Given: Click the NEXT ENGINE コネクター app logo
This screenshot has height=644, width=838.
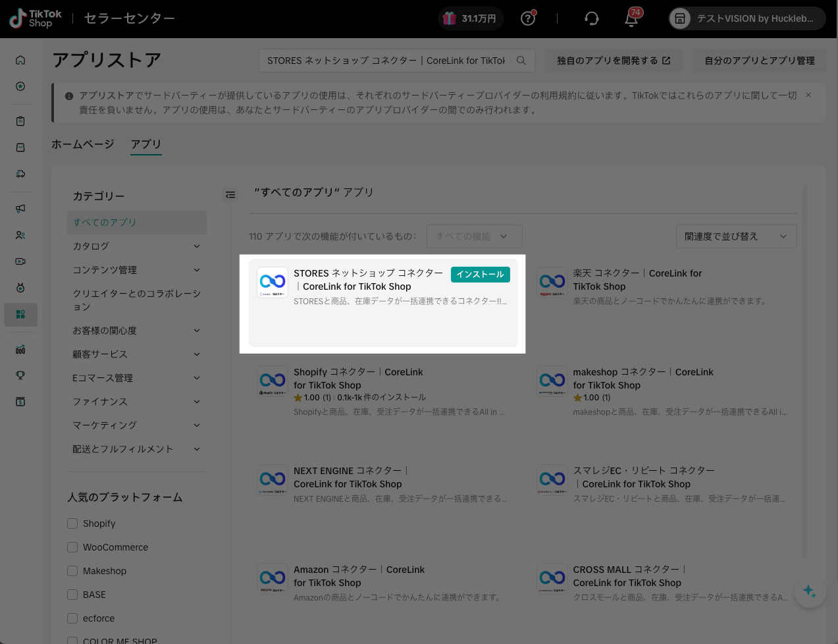Looking at the screenshot, I should [273, 480].
